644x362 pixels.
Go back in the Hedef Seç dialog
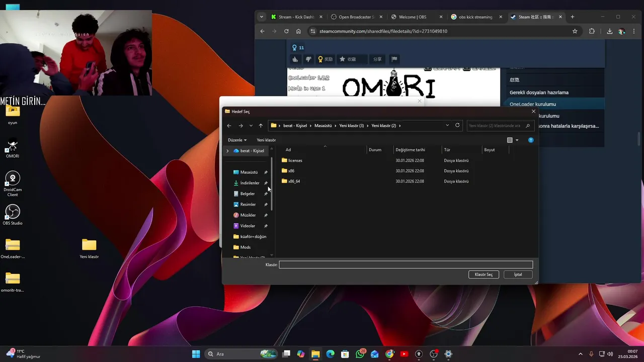tap(229, 126)
